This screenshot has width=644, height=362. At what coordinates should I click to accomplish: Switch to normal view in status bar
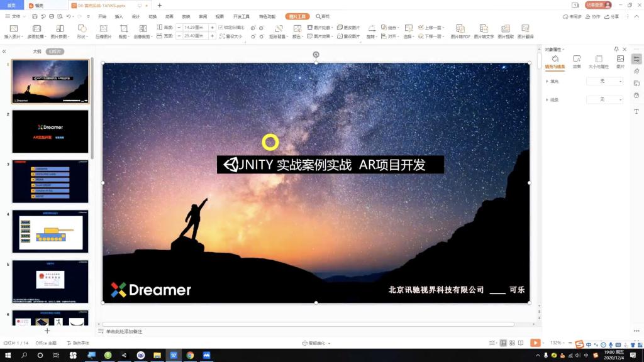[503, 343]
